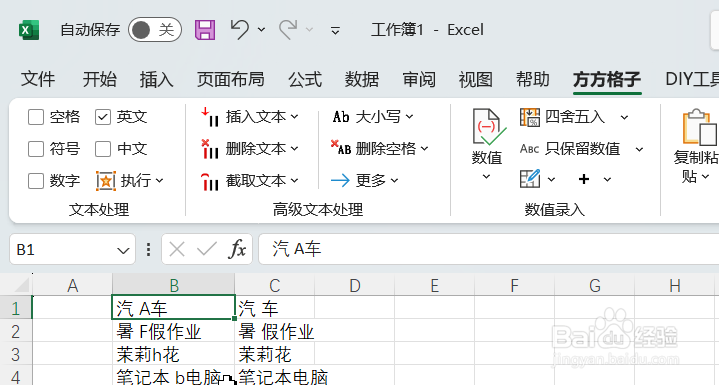This screenshot has width=719, height=385.
Task: Switch to the 视图 tab
Action: 476,79
